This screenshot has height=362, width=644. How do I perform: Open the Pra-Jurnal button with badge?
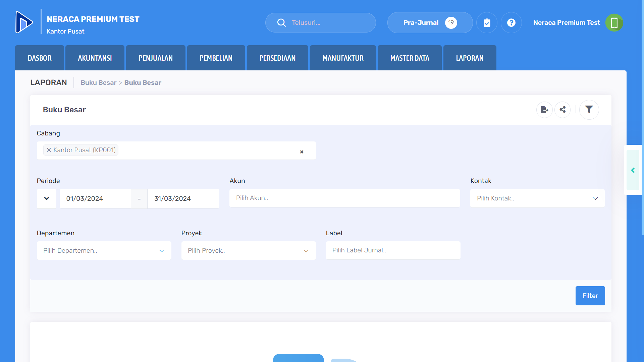click(430, 23)
